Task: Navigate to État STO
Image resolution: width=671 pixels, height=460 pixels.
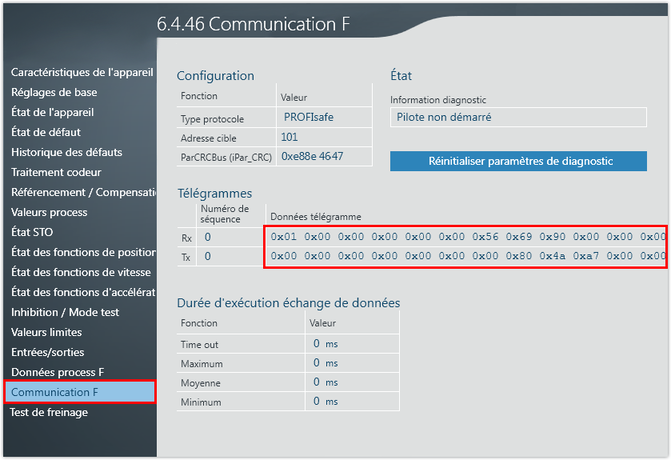Action: pyautogui.click(x=34, y=232)
